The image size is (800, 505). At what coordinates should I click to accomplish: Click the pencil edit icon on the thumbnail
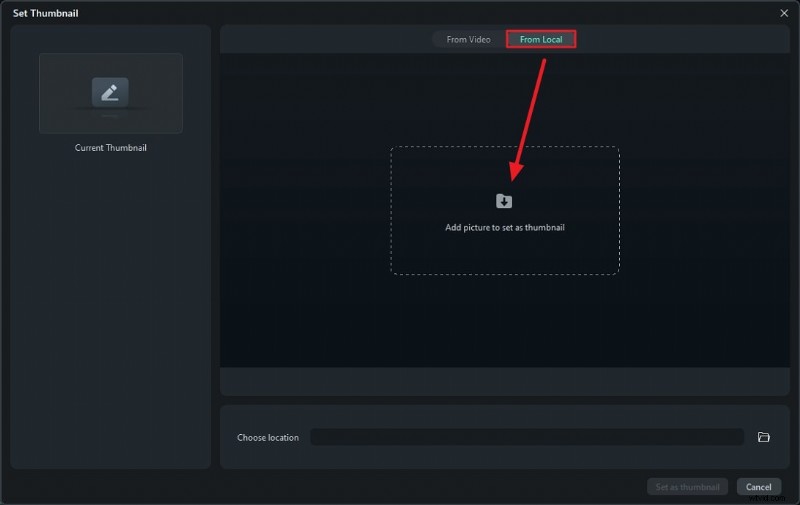pyautogui.click(x=110, y=92)
